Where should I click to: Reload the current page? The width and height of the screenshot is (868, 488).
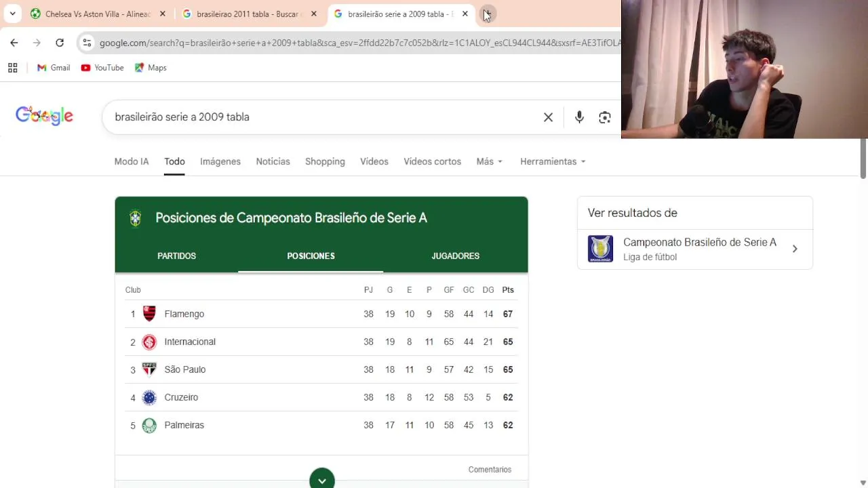coord(60,43)
